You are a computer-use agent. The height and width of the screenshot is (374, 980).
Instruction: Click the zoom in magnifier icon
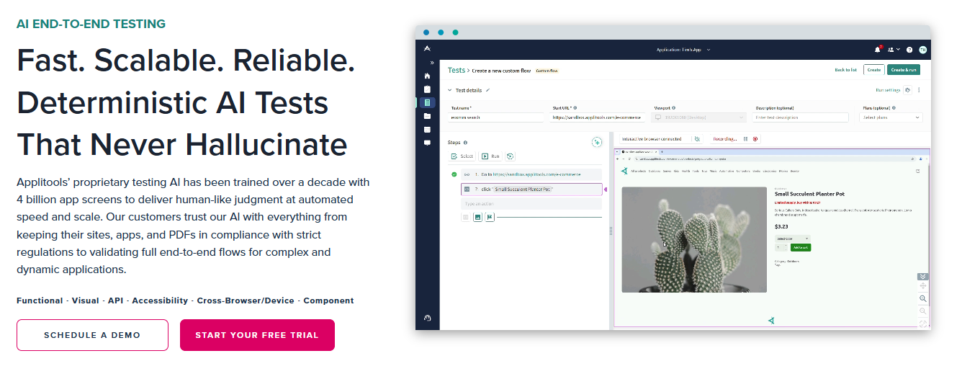(923, 298)
